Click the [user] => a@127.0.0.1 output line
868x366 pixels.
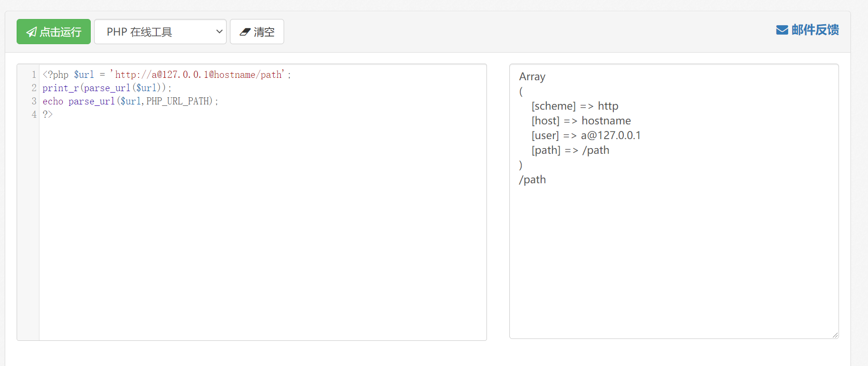tap(586, 136)
